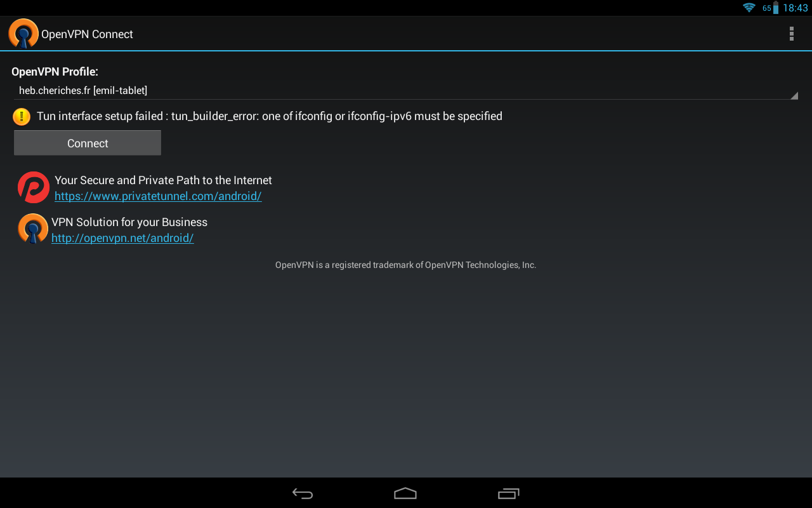
Task: Open the privatetunnel.com/android link
Action: (x=158, y=196)
